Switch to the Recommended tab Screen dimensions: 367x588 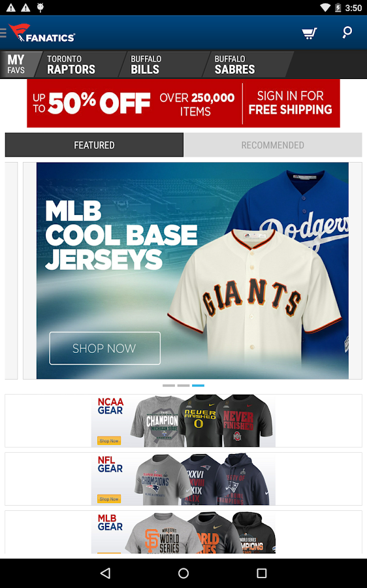[x=272, y=145]
